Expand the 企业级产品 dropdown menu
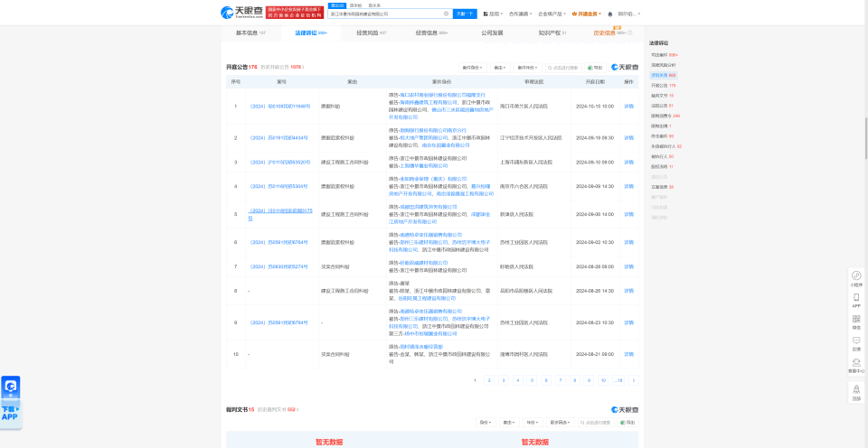Viewport: 868px width, 448px height. (x=552, y=14)
